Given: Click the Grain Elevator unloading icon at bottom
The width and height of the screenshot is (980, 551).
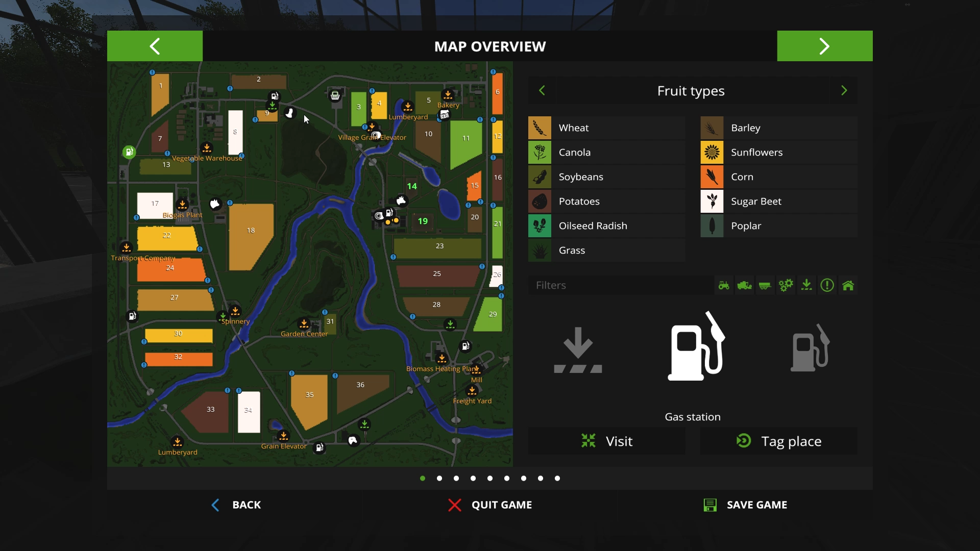Looking at the screenshot, I should pyautogui.click(x=283, y=436).
